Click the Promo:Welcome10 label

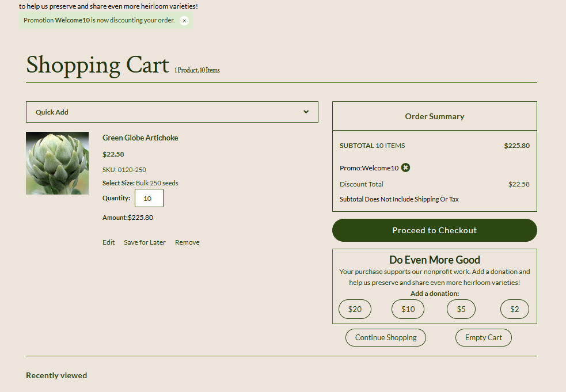[x=369, y=168]
